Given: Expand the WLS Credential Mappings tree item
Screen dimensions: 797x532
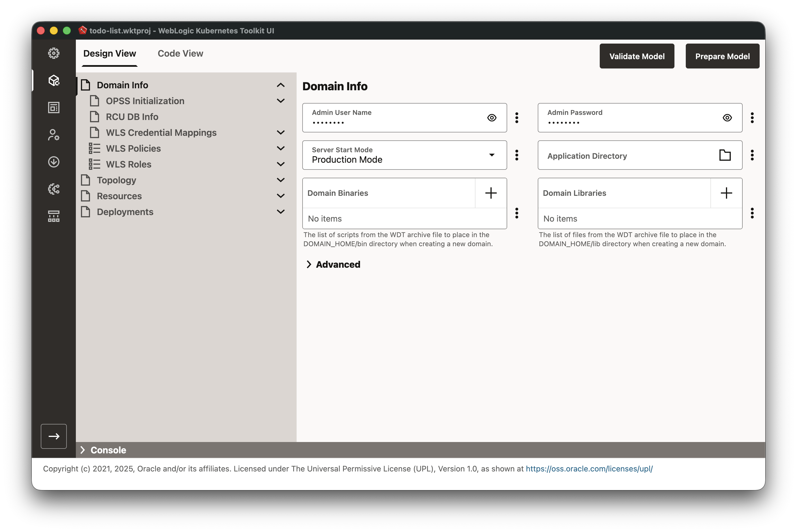Looking at the screenshot, I should point(280,132).
